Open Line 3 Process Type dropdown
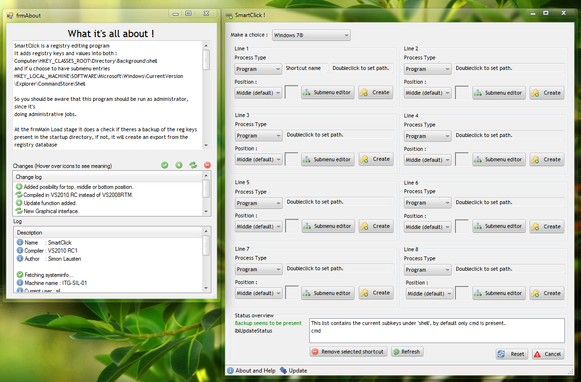Image resolution: width=581 pixels, height=382 pixels. tap(258, 136)
